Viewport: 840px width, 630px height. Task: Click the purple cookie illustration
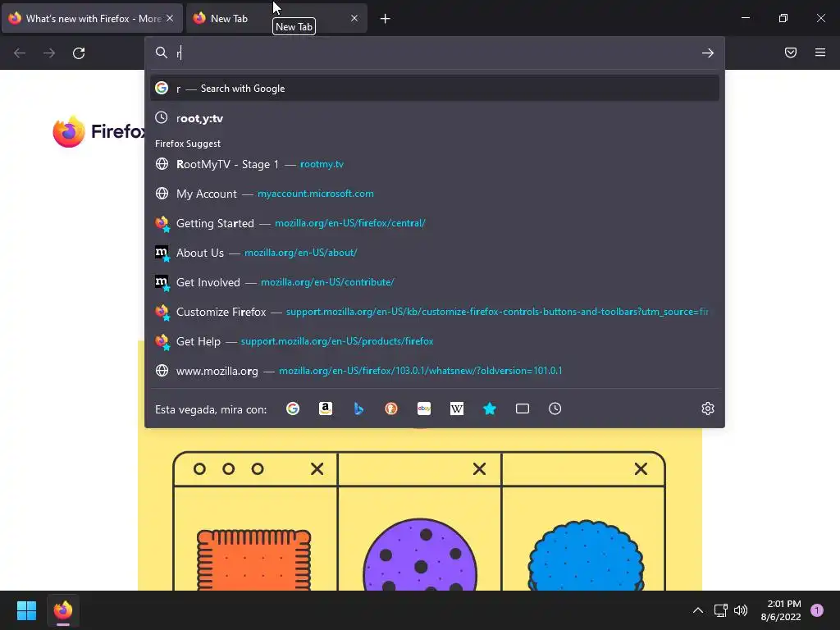420,555
